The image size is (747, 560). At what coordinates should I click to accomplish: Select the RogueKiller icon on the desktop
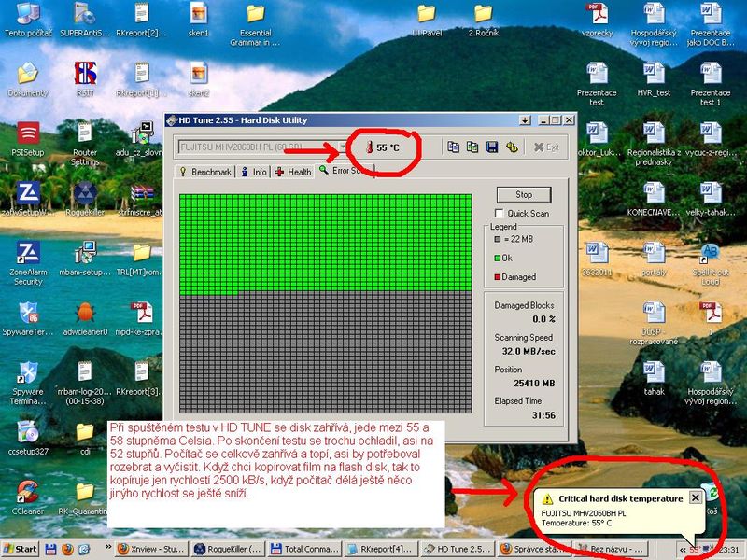[85, 199]
